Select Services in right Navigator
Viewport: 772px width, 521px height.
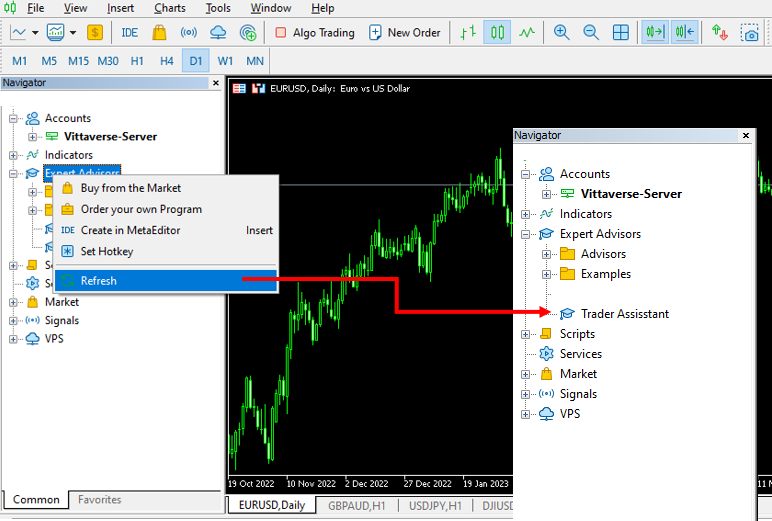(581, 354)
